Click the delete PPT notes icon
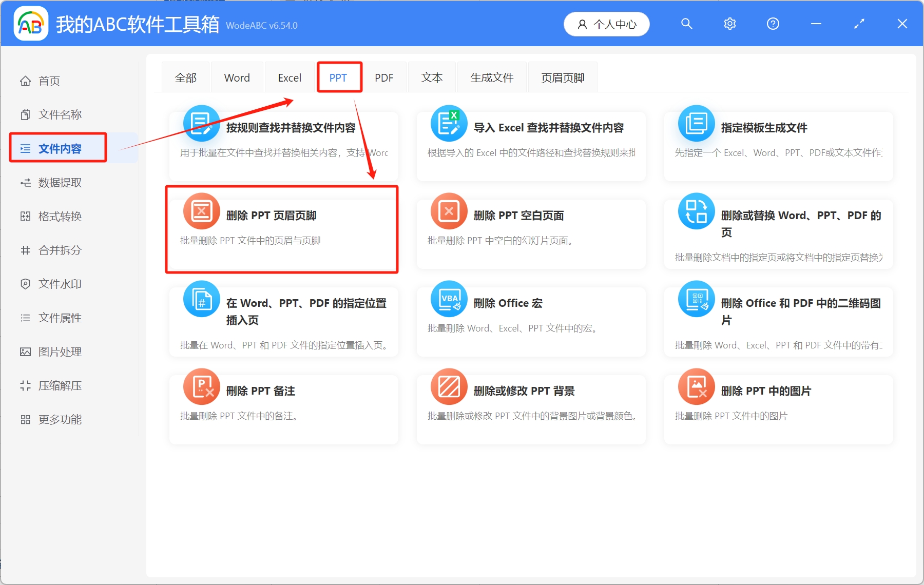 tap(202, 386)
